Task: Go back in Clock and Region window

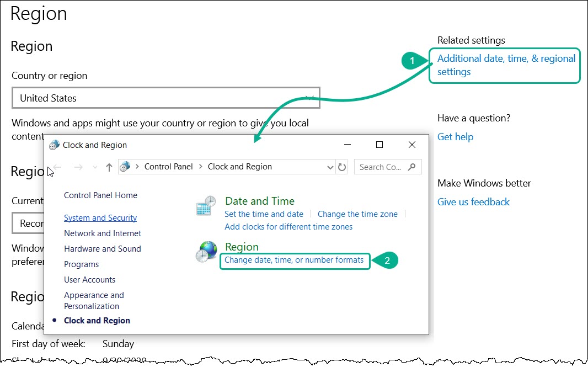Action: tap(57, 167)
